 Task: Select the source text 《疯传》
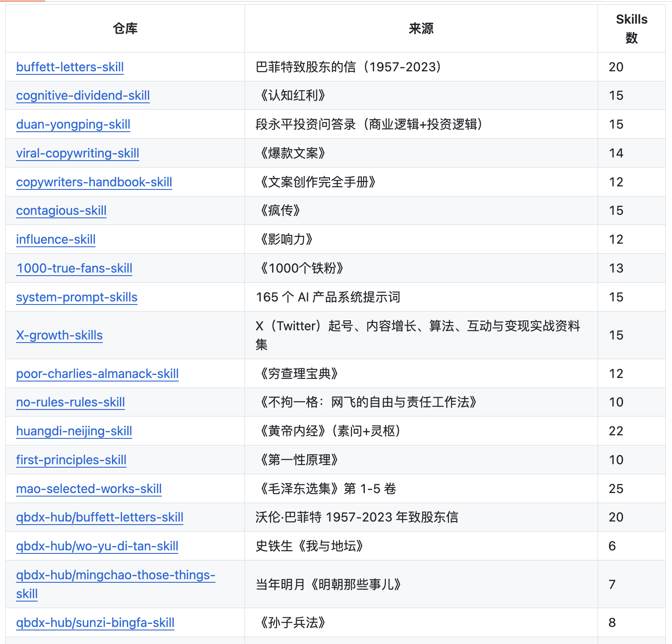point(280,210)
